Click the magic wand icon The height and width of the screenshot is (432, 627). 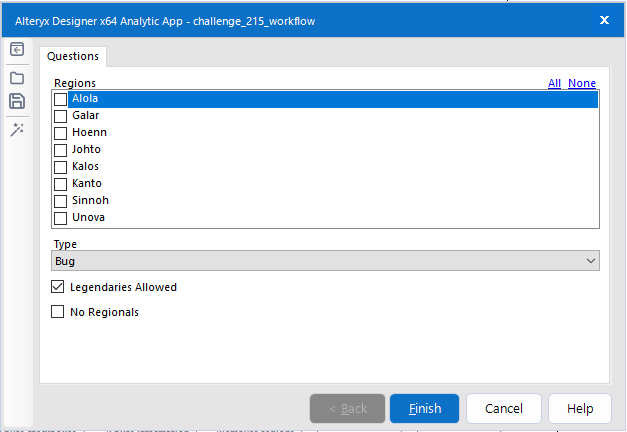coord(17,130)
